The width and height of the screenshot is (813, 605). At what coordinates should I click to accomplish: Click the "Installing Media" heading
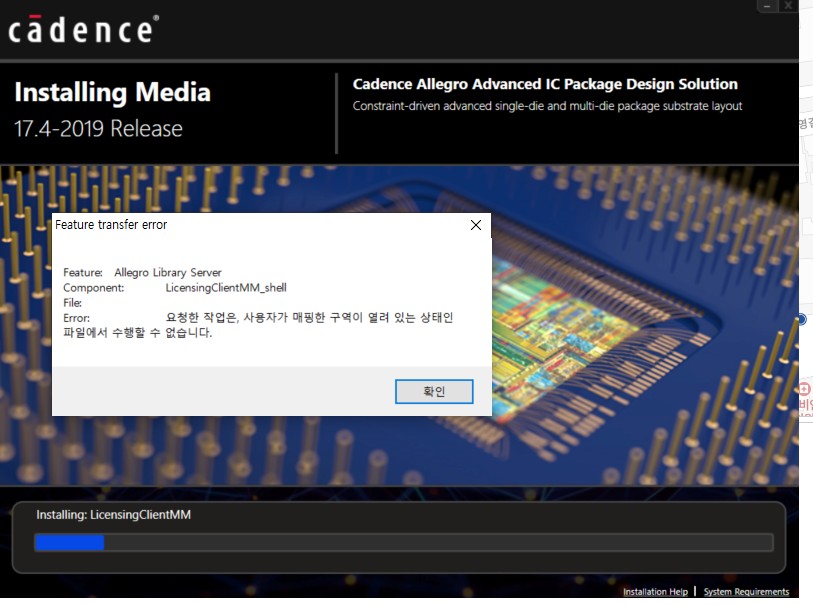tap(113, 92)
